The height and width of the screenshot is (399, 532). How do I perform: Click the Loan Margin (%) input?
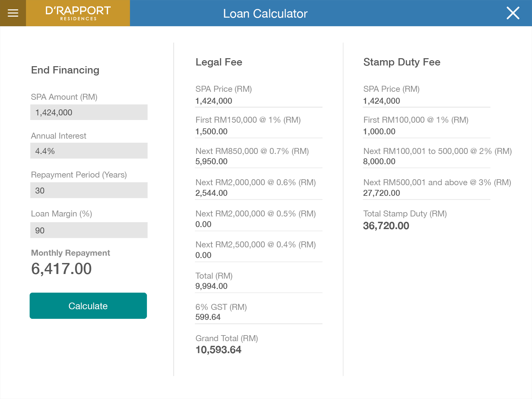89,230
